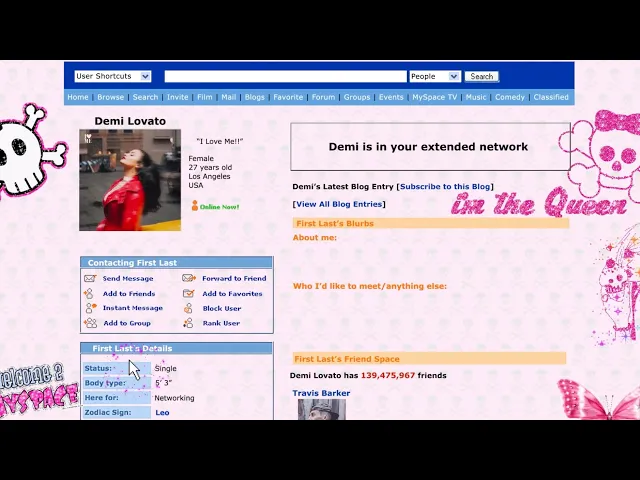The width and height of the screenshot is (640, 480).
Task: Click into the top search text field
Action: [x=285, y=76]
